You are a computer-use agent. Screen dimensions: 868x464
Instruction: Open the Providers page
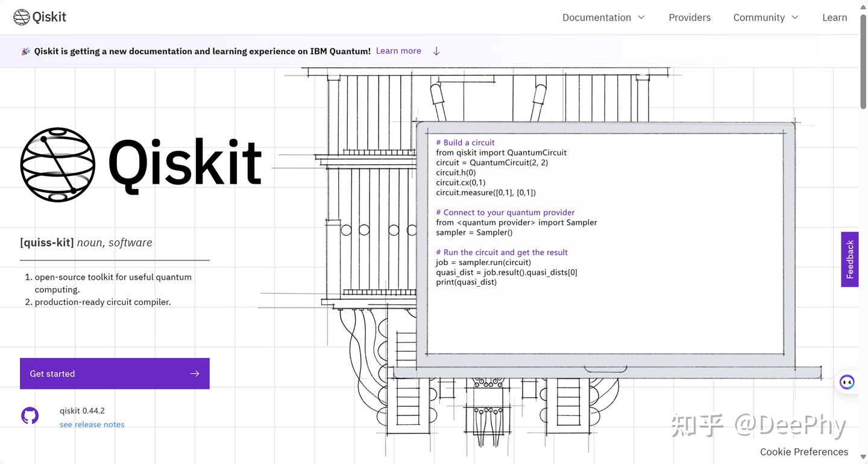point(689,17)
